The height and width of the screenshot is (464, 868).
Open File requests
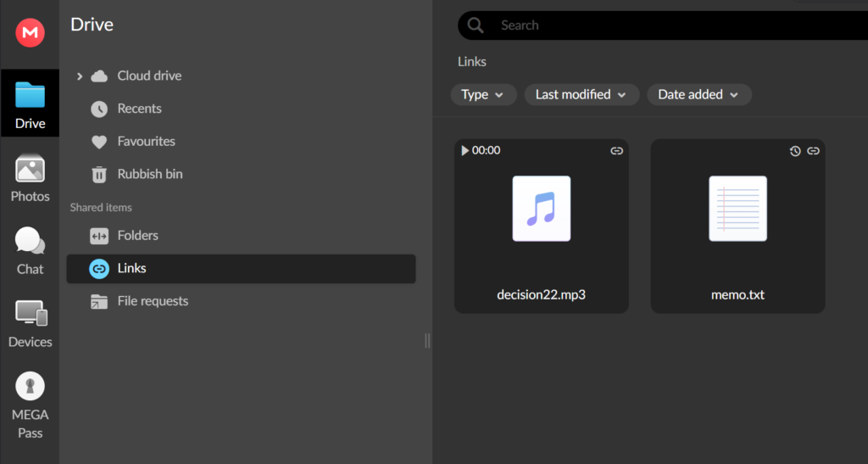[x=153, y=301]
